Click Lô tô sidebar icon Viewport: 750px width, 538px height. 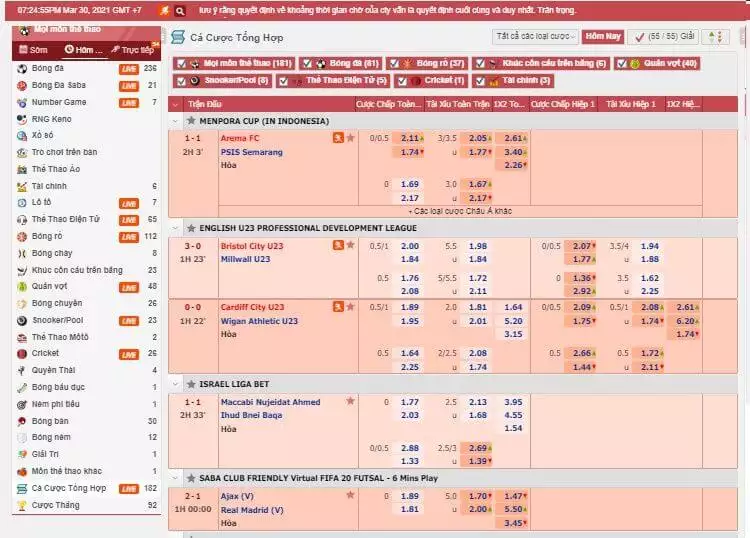point(22,203)
